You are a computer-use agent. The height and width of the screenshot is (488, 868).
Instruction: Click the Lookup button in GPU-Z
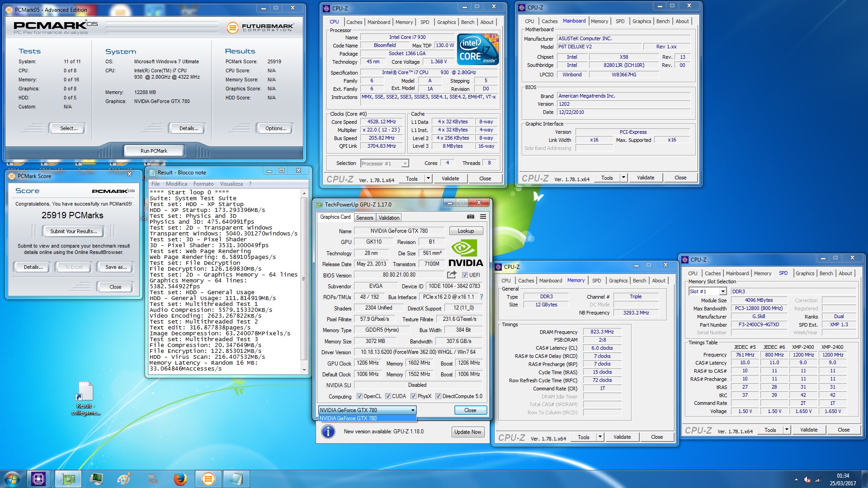pos(466,231)
